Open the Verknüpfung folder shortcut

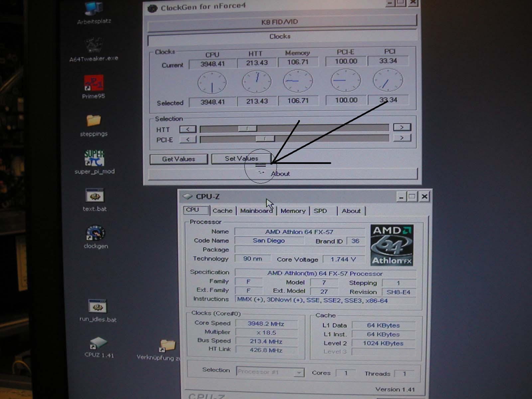[167, 346]
